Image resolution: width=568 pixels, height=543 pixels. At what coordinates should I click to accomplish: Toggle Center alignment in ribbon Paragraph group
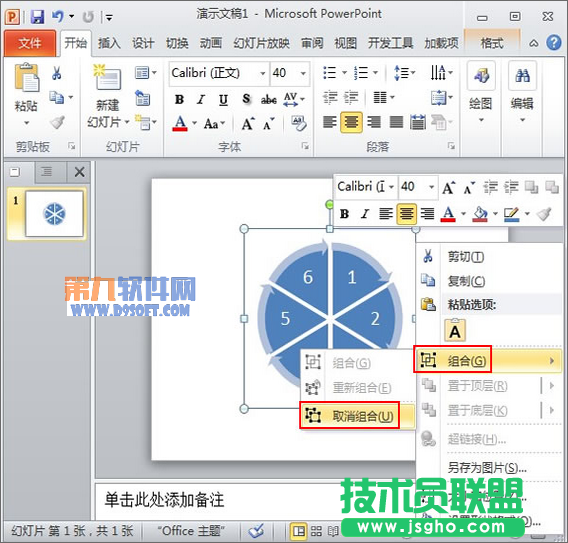351,122
